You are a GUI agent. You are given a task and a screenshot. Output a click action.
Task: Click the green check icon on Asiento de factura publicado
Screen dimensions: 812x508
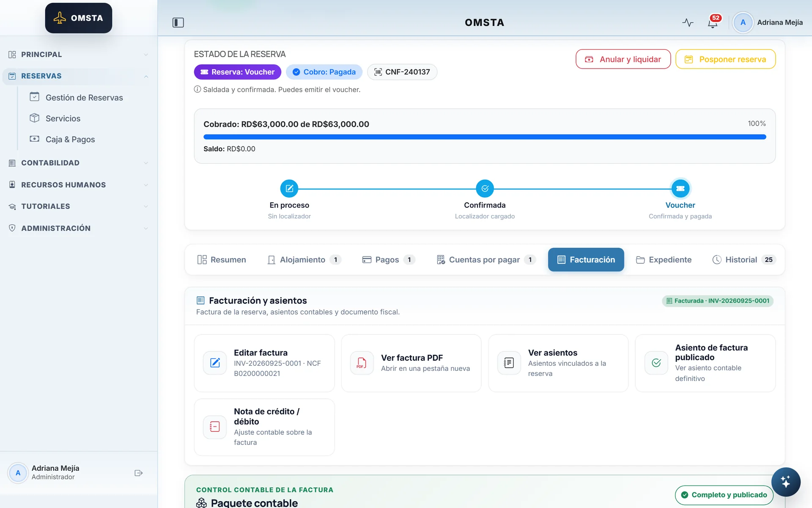(x=656, y=363)
